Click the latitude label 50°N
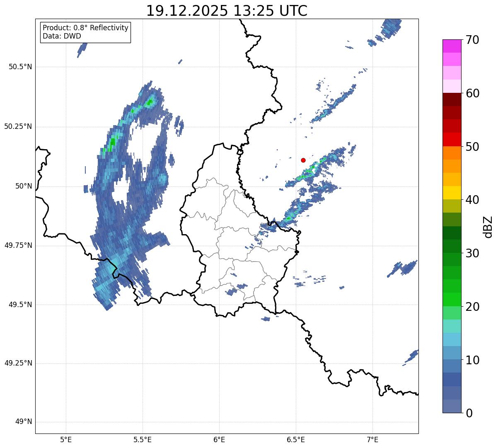The height and width of the screenshot is (448, 498). pyautogui.click(x=24, y=186)
